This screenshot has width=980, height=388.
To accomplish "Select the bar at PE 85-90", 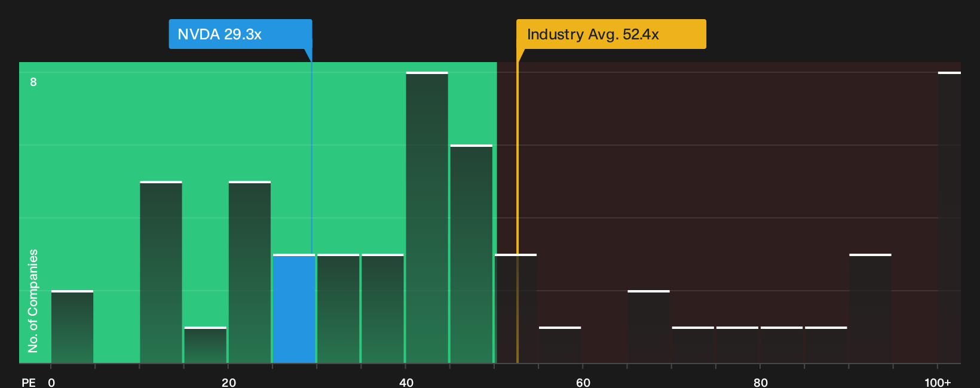I will pyautogui.click(x=826, y=345).
